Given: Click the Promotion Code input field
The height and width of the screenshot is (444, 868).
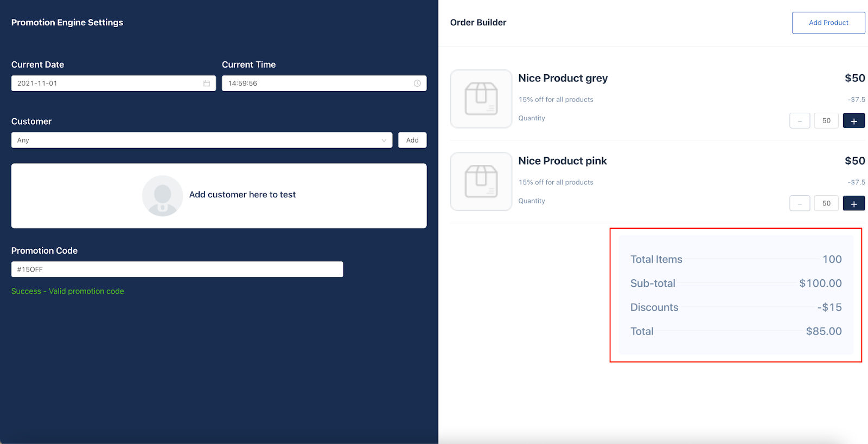Looking at the screenshot, I should point(177,269).
